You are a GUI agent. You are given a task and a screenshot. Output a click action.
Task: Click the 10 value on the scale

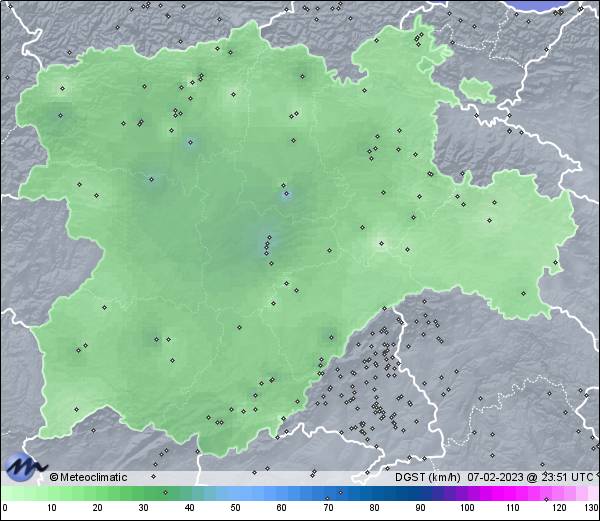click(x=52, y=508)
